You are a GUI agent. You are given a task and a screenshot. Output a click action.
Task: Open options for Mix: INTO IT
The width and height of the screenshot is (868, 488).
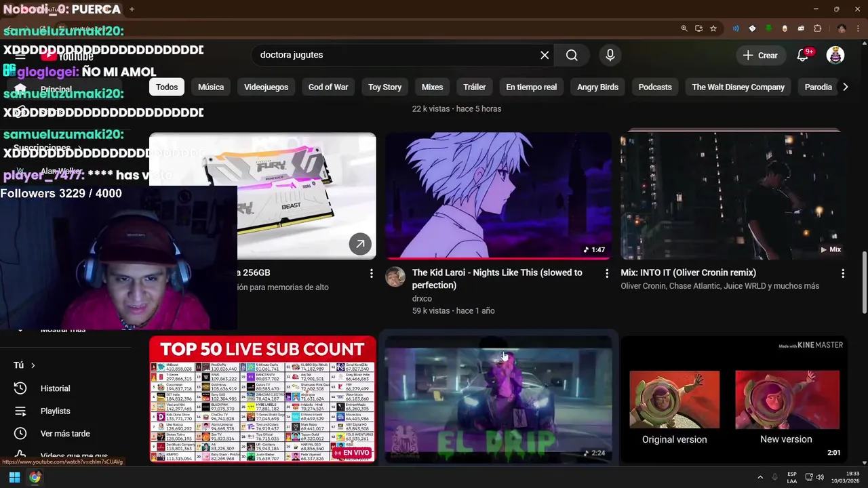pos(843,273)
